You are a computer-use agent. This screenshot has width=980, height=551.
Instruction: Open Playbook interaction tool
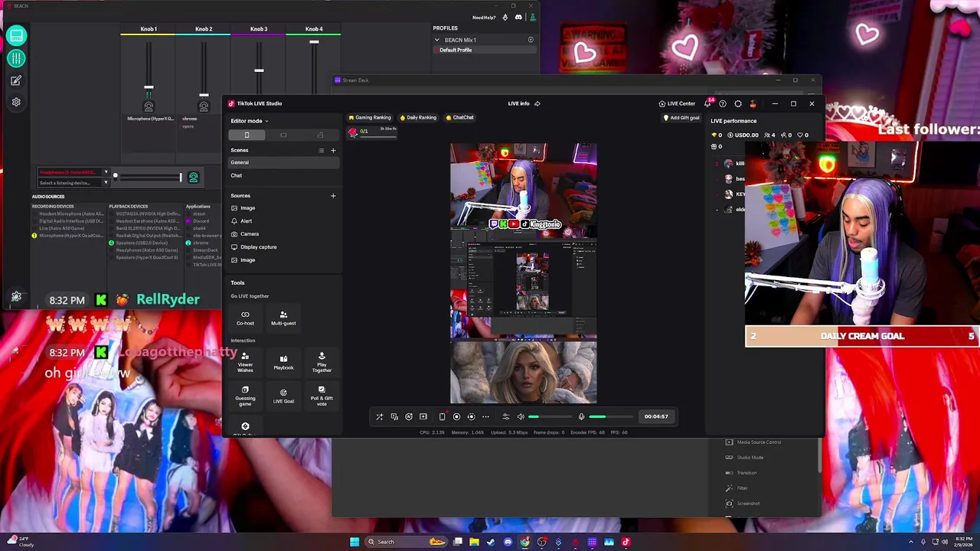click(x=283, y=362)
